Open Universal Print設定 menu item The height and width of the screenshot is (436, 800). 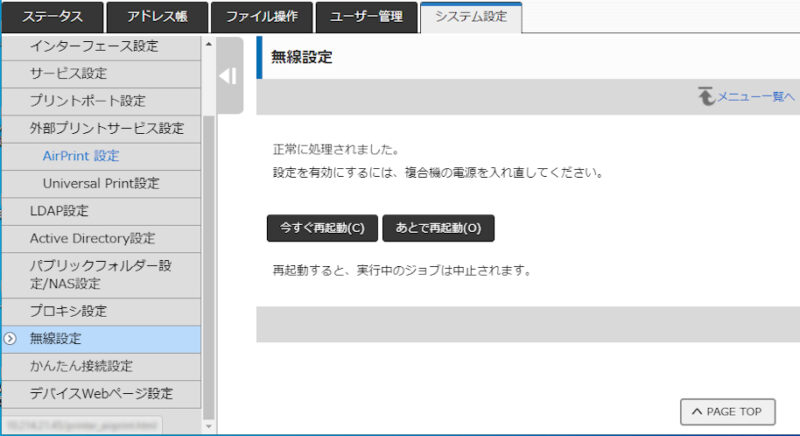101,184
